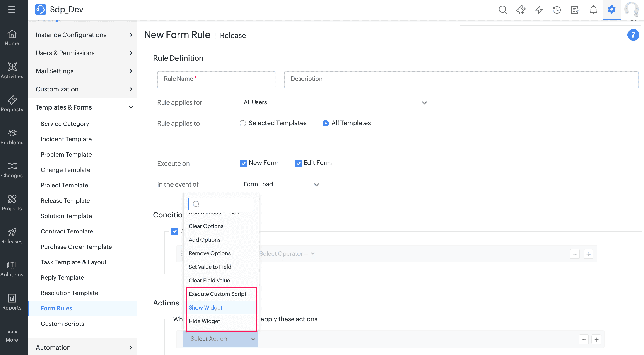
Task: Focus the Description input field
Action: click(x=461, y=80)
